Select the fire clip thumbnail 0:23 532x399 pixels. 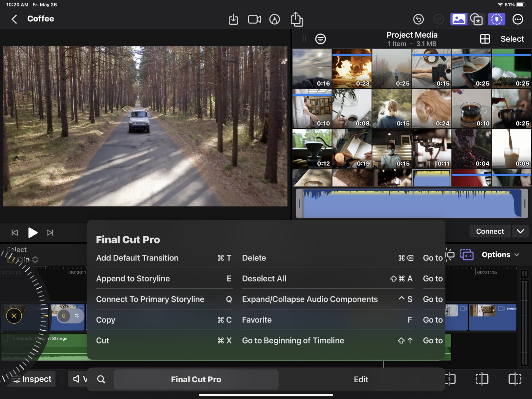[351, 68]
